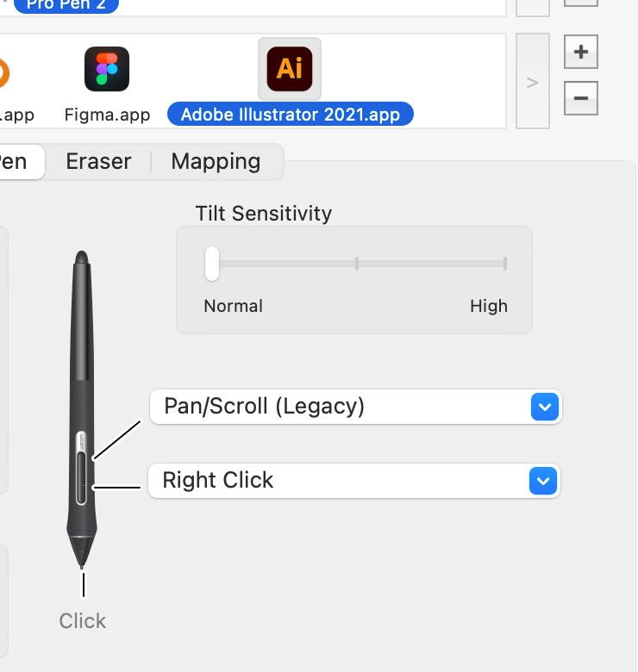Image resolution: width=638 pixels, height=672 pixels.
Task: Set Tilt Sensitivity to the middle tick
Action: point(357,264)
